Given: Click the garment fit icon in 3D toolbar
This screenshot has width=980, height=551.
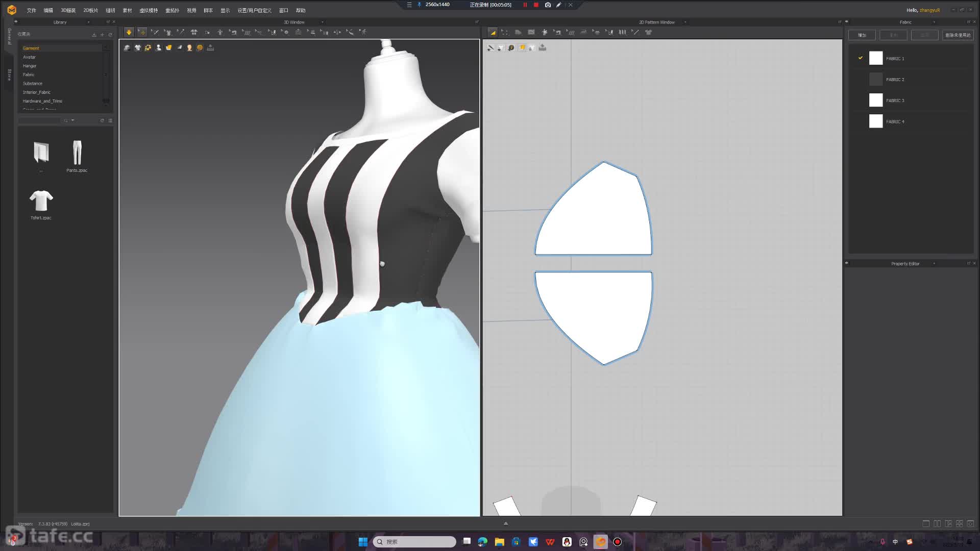Looking at the screenshot, I should pyautogui.click(x=168, y=32).
